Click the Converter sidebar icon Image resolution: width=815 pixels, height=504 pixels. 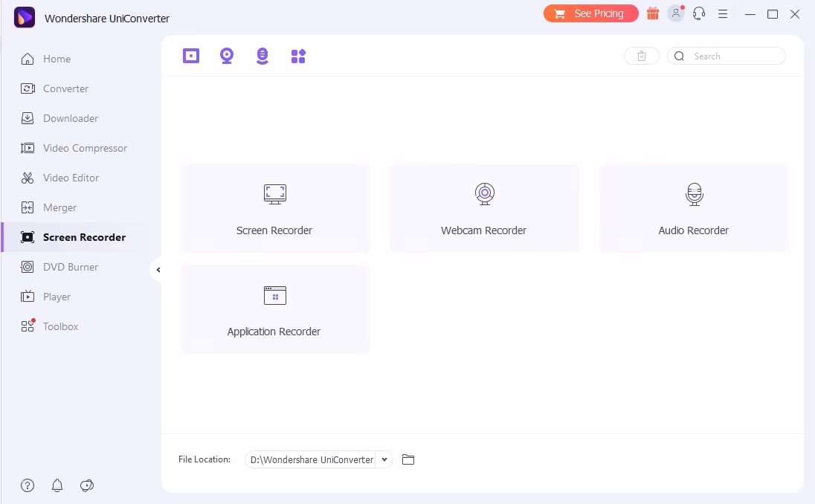coord(28,88)
